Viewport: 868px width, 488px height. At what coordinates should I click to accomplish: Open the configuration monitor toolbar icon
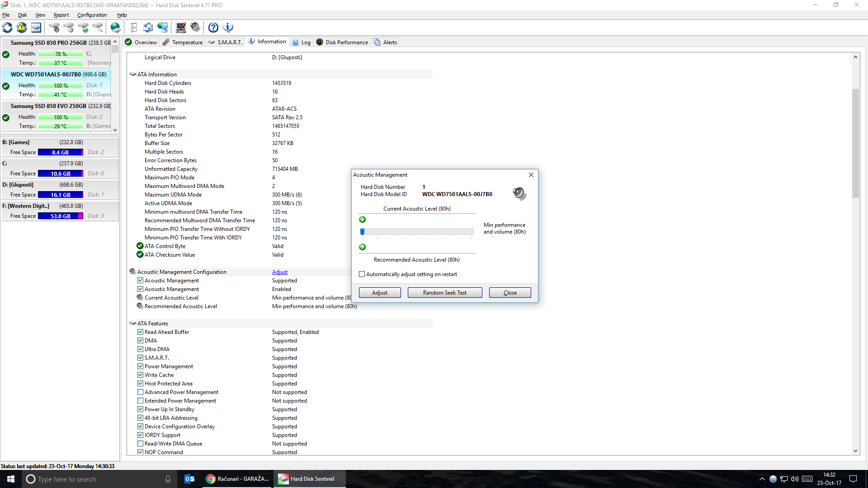(x=181, y=28)
